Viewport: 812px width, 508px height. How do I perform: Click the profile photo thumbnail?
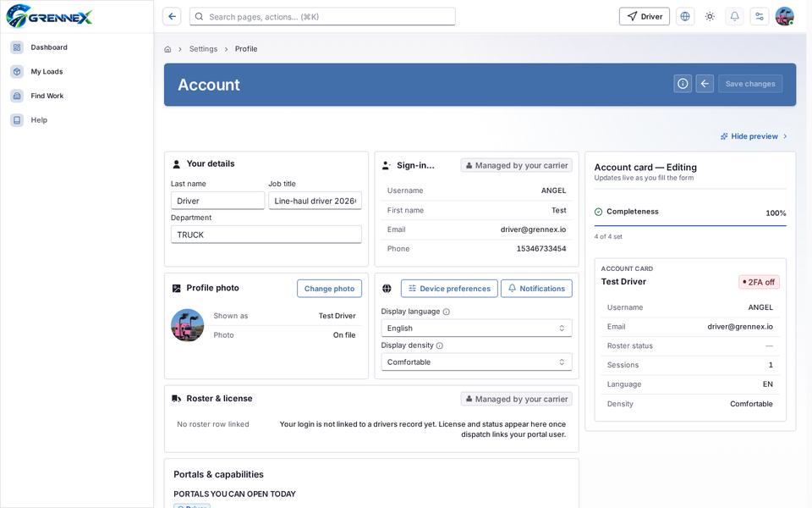tap(188, 325)
